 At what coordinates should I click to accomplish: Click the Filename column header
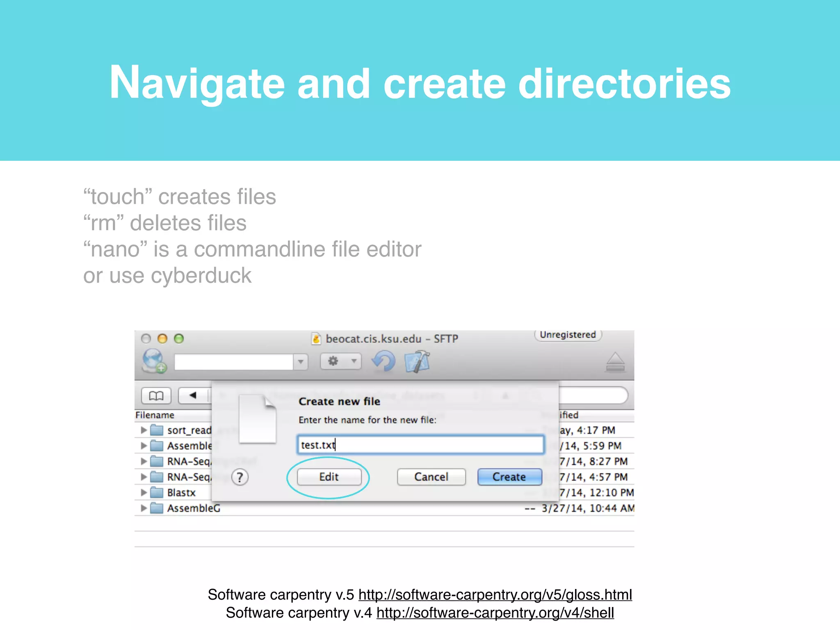(155, 415)
